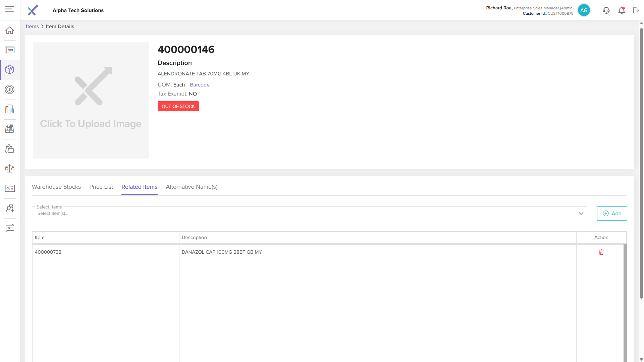Open the shopping bags icon
644x362 pixels.
click(10, 148)
